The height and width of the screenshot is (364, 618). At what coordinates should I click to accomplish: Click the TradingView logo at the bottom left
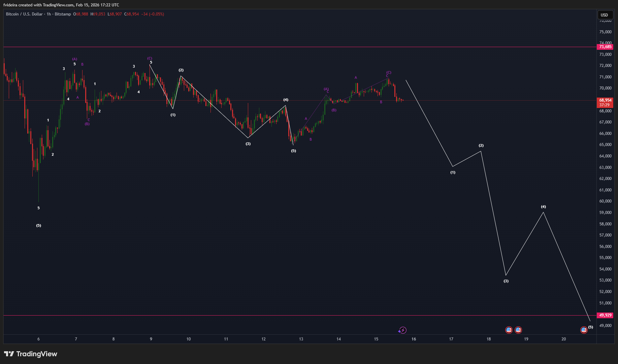(x=31, y=354)
